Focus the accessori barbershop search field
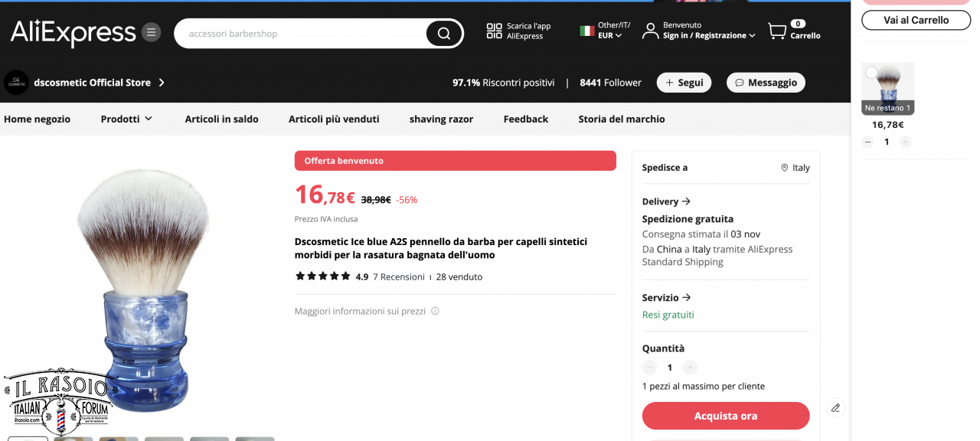The height and width of the screenshot is (441, 980). tap(302, 34)
